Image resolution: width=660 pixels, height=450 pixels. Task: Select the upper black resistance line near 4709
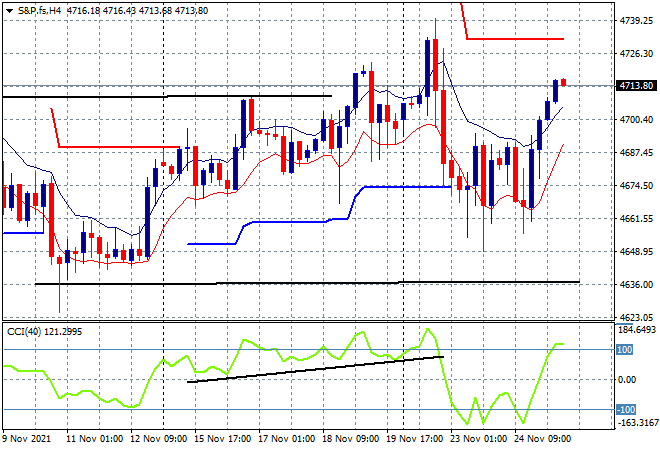tap(167, 96)
